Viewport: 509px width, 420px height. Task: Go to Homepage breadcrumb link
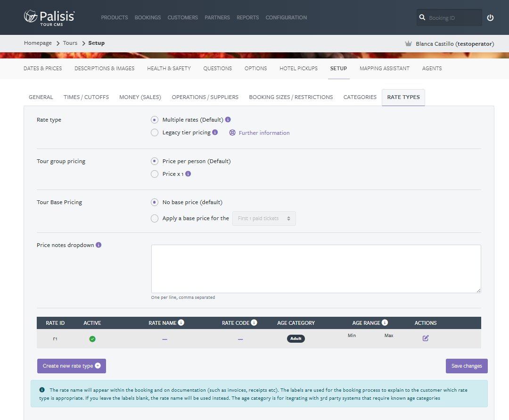pos(38,43)
